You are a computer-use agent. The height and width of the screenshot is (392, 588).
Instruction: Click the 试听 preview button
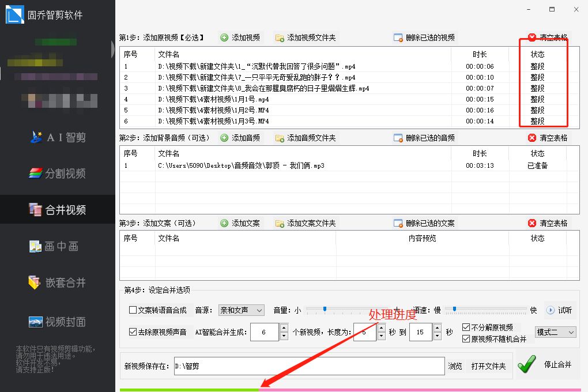(x=559, y=310)
